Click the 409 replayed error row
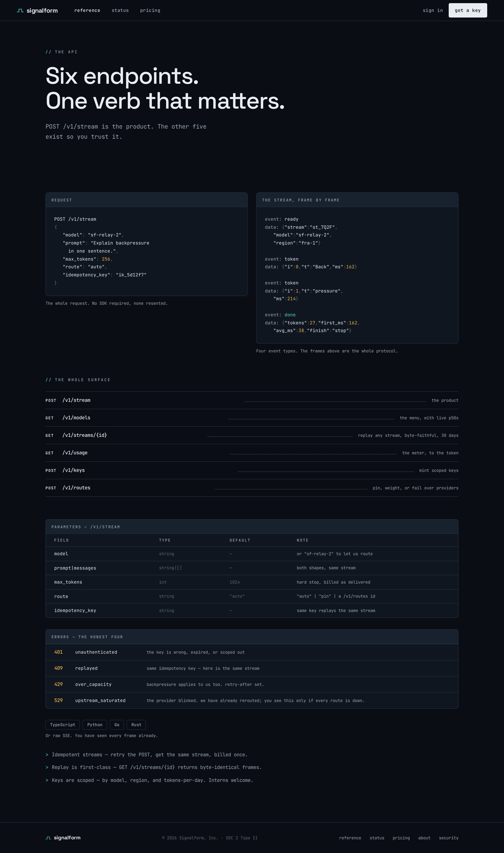Viewport: 504px width, 853px height. pos(252,668)
